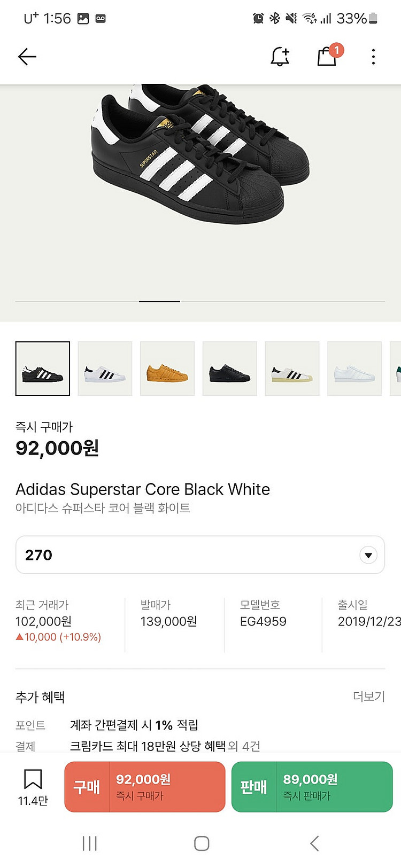Tap the green 판매 sell button
This screenshot has height=868, width=401.
pyautogui.click(x=312, y=787)
